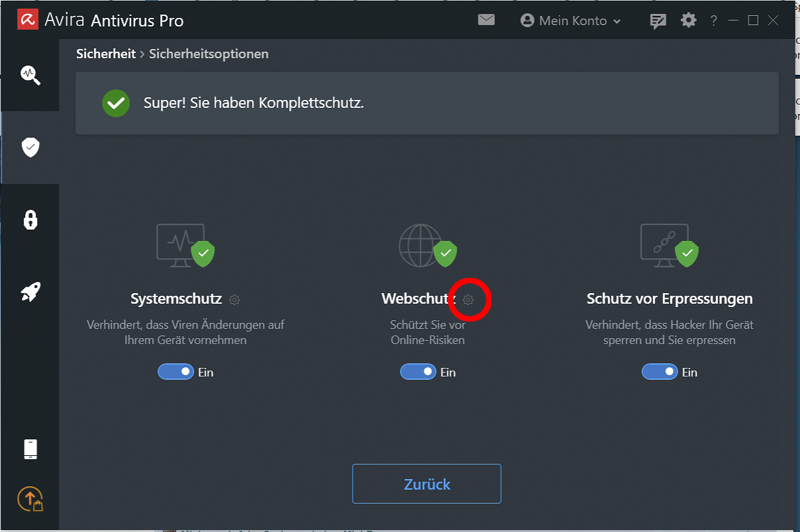Click the Systemschutz heading
The image size is (800, 532).
(x=176, y=298)
